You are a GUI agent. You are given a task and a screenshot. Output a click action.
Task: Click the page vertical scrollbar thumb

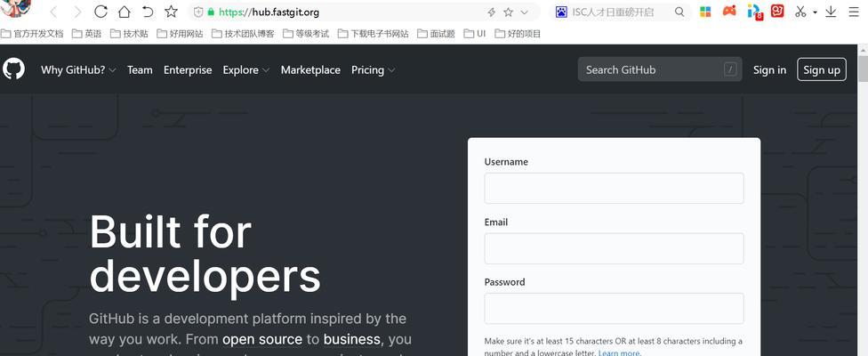[x=863, y=69]
